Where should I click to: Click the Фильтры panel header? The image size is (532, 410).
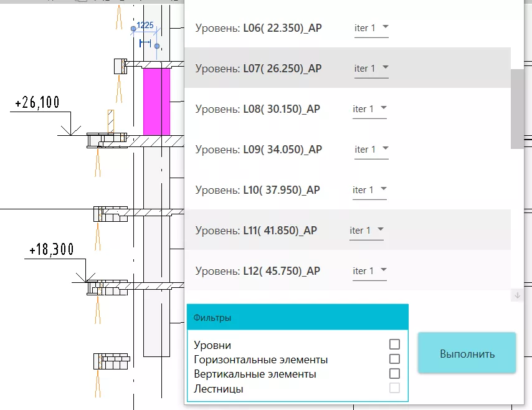[x=297, y=318]
